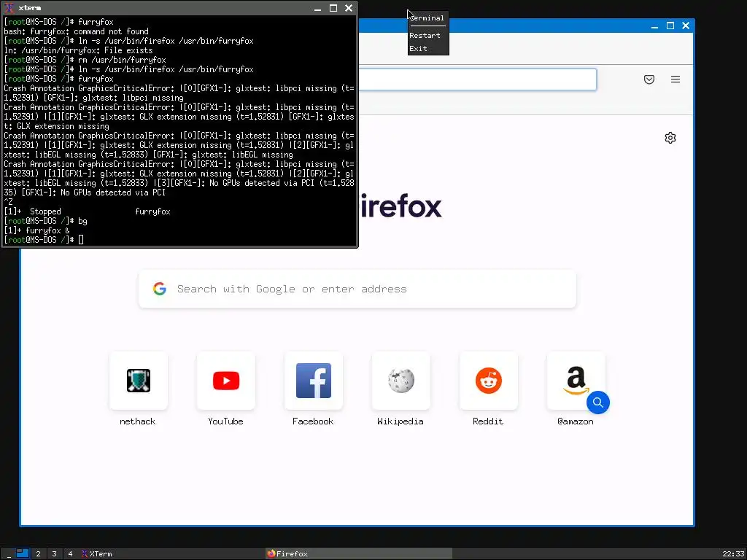Maximize the Firefox window
The height and width of the screenshot is (560, 747).
tap(670, 26)
